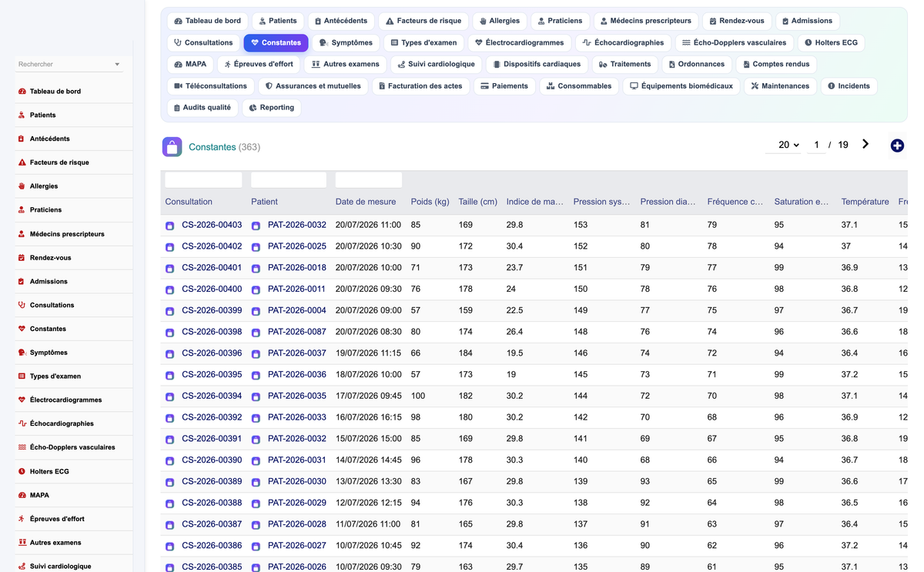Click the page number input field
This screenshot has width=924, height=572.
(x=816, y=145)
